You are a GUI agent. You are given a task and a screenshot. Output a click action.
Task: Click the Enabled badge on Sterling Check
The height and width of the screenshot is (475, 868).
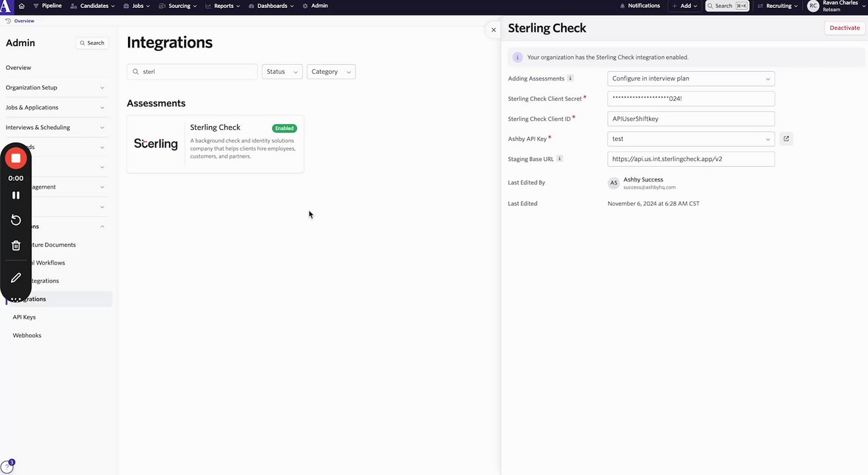(x=284, y=129)
